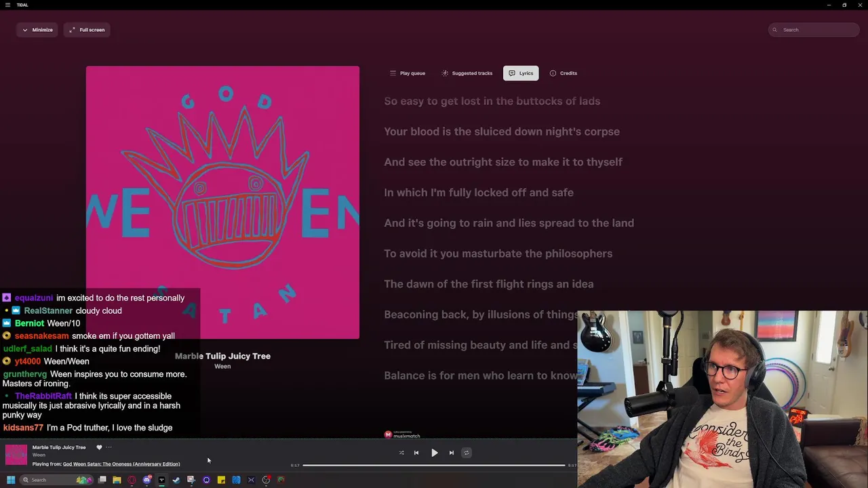868x488 pixels.
Task: Switch to TIDAL in the taskbar
Action: point(161,480)
